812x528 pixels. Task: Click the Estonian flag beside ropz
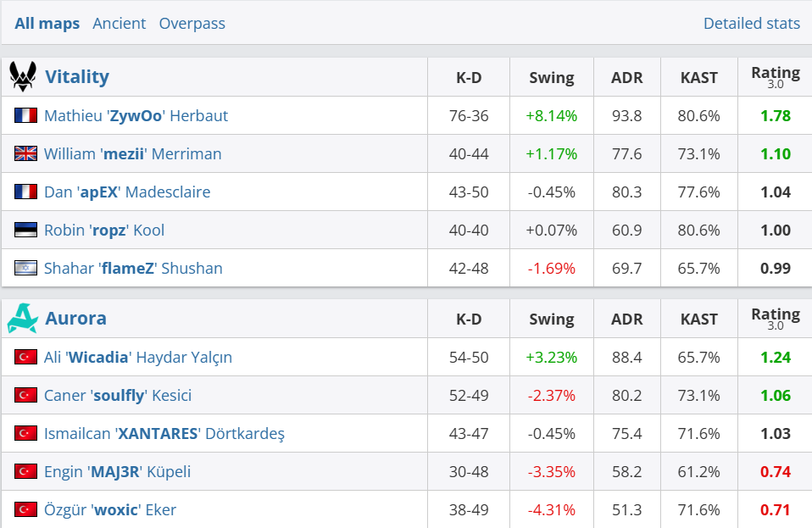tap(25, 230)
